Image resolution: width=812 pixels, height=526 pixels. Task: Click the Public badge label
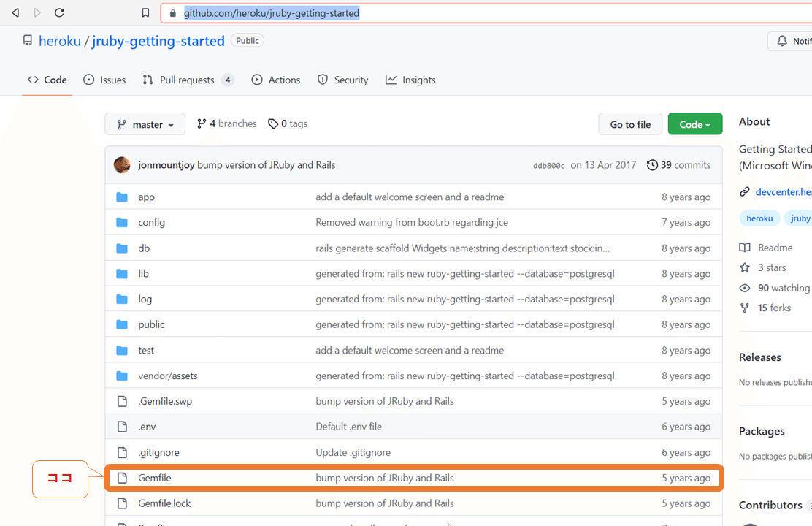(x=248, y=40)
